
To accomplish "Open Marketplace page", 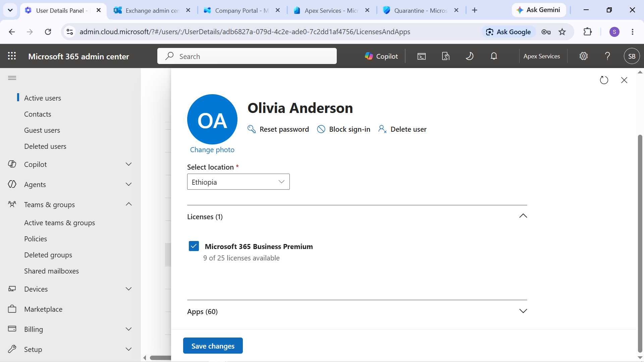I will click(x=43, y=309).
